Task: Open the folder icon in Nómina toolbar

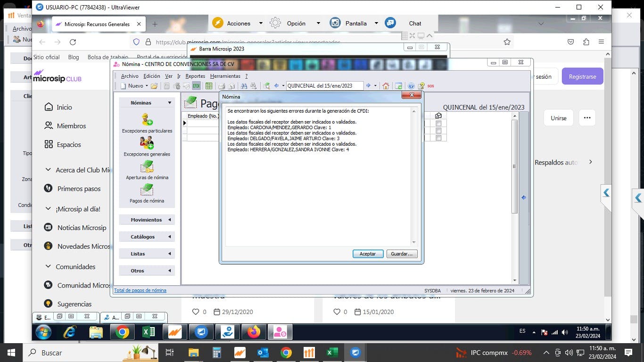Action: [x=154, y=86]
